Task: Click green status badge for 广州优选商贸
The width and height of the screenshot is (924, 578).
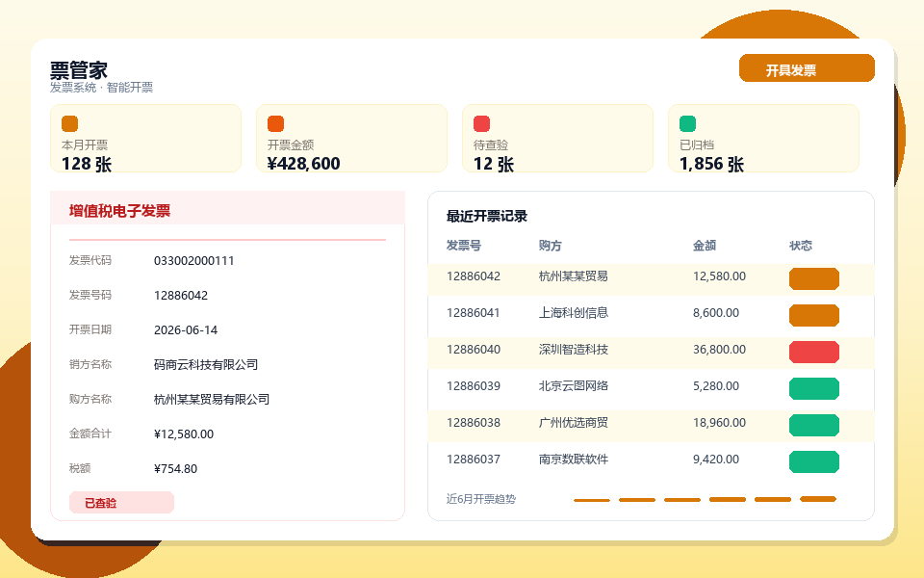Action: (x=814, y=425)
